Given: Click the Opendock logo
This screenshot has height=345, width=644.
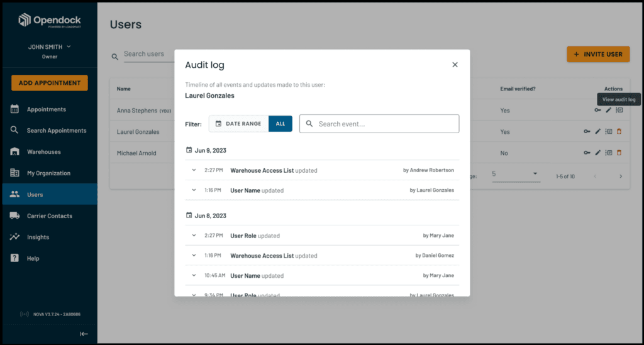Looking at the screenshot, I should tap(50, 20).
